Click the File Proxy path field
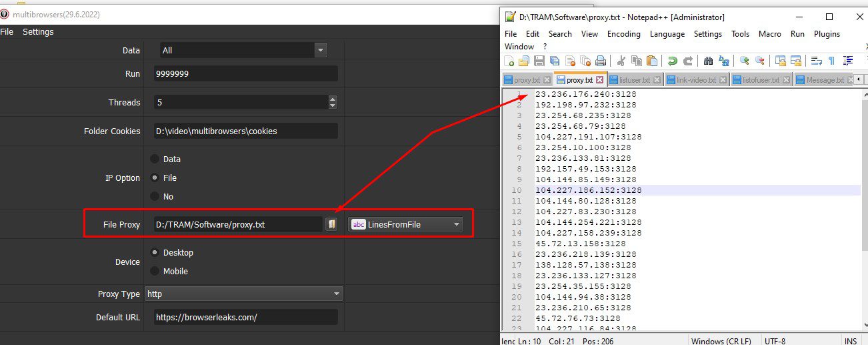This screenshot has width=868, height=345. pos(238,224)
